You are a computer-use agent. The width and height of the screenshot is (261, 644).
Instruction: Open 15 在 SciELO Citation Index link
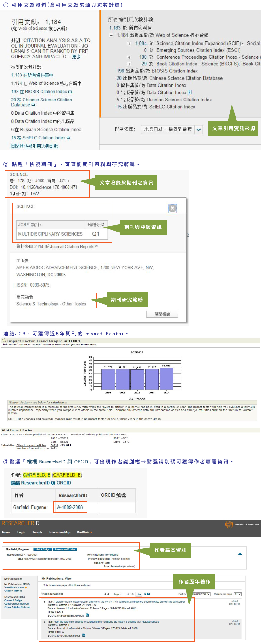pyautogui.click(x=41, y=138)
